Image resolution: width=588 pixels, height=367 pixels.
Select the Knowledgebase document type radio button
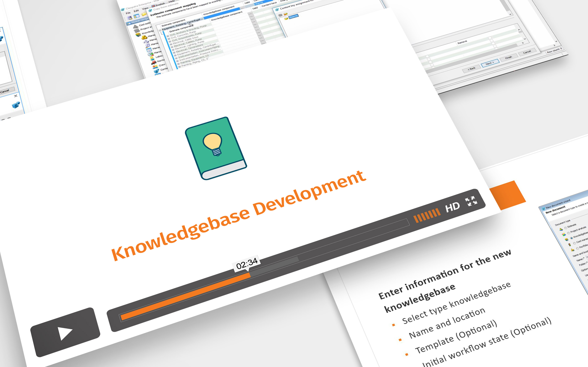point(571,238)
